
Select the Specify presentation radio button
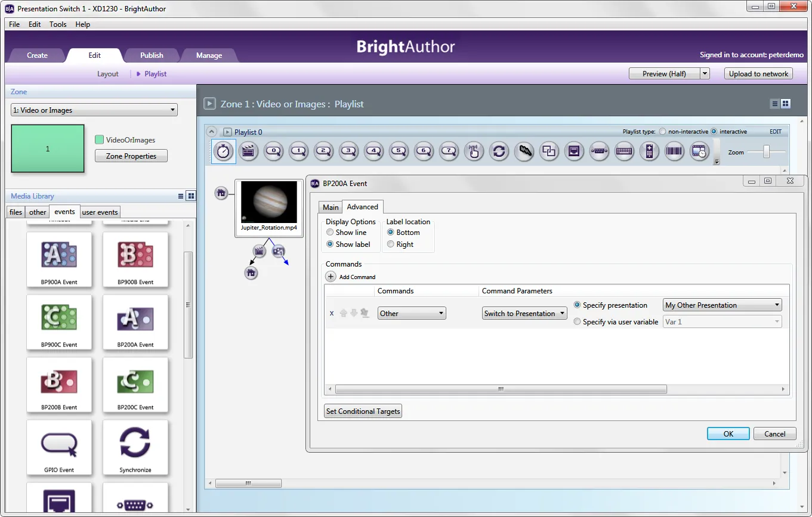[577, 305]
